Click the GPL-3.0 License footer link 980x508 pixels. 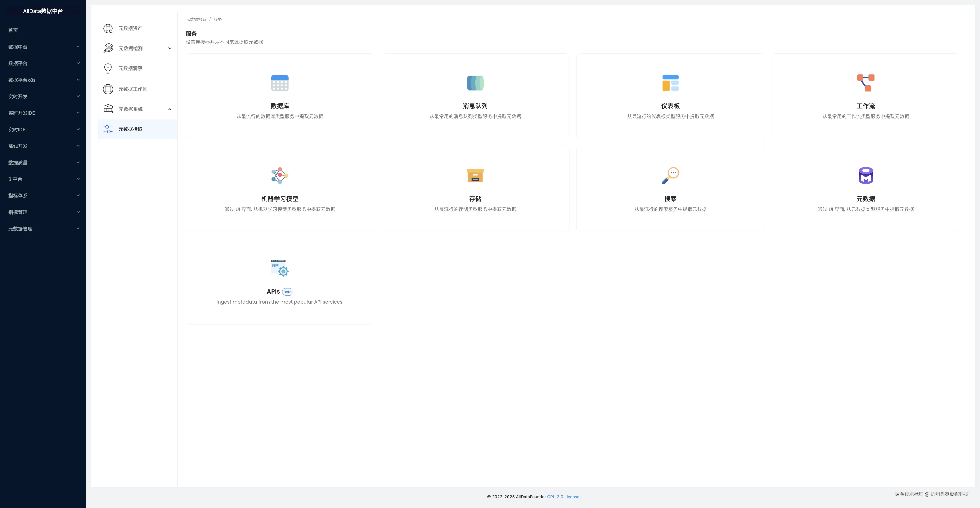tap(563, 497)
